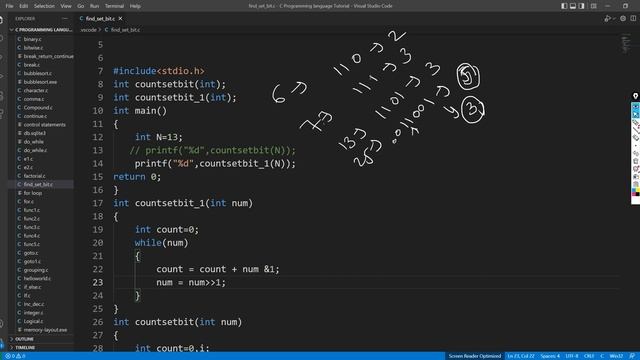Open the Customize Layout icon
640x360 pixels.
593,6
